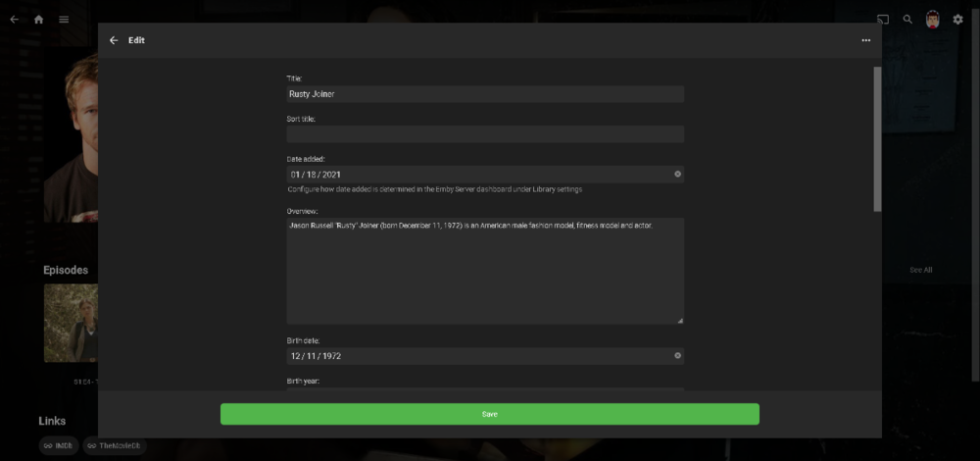This screenshot has height=461, width=980.
Task: Open the hamburger navigation menu
Action: coord(64,20)
